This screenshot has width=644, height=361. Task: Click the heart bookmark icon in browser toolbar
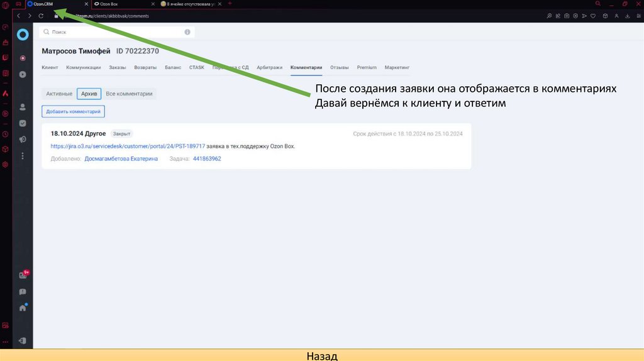[593, 16]
